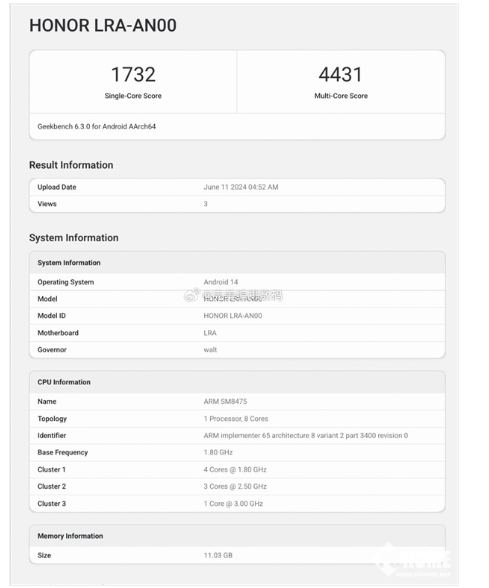The height and width of the screenshot is (588, 489).
Task: Click the large System Information section heading
Action: point(74,238)
